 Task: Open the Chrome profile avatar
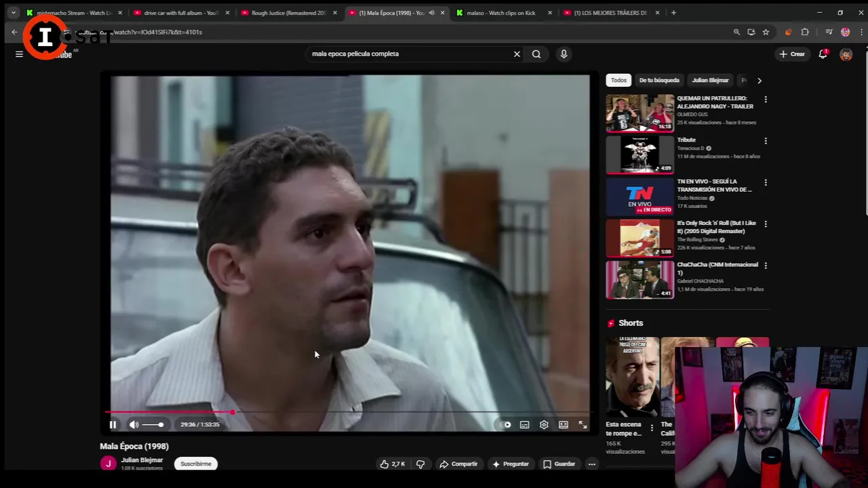click(845, 32)
